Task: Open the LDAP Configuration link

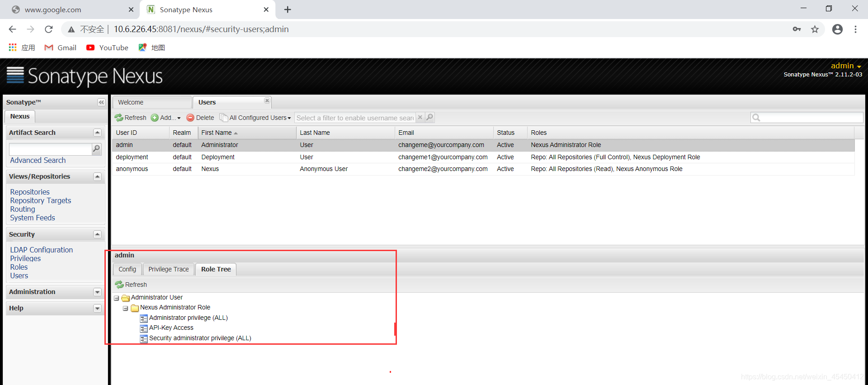Action: click(42, 250)
